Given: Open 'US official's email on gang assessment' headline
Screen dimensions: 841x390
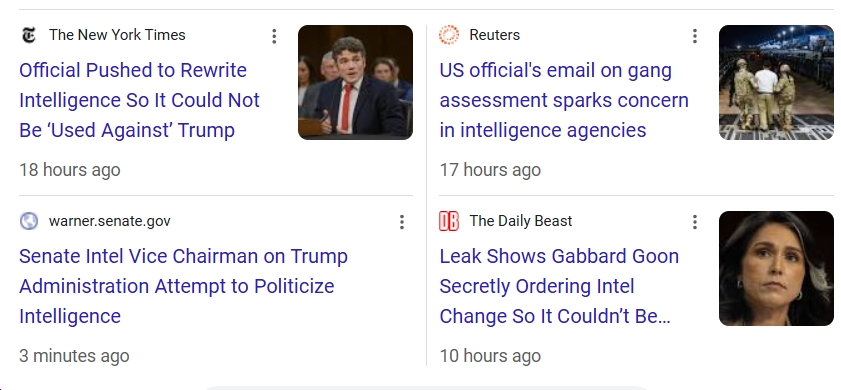Looking at the screenshot, I should (x=564, y=100).
